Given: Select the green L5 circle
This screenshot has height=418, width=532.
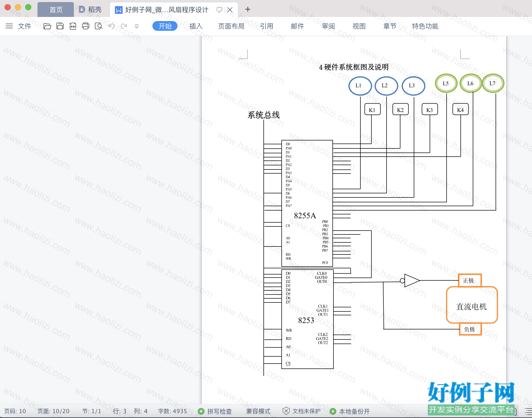Looking at the screenshot, I should pos(446,83).
